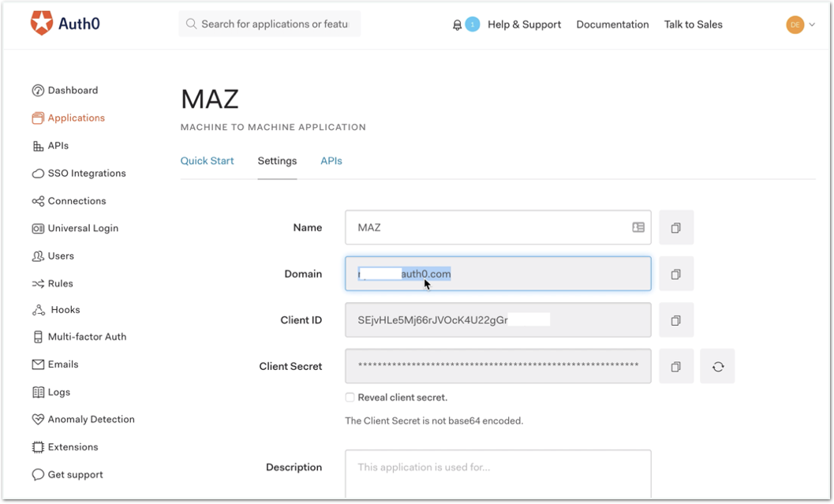Expand the account menu chevron

click(812, 24)
